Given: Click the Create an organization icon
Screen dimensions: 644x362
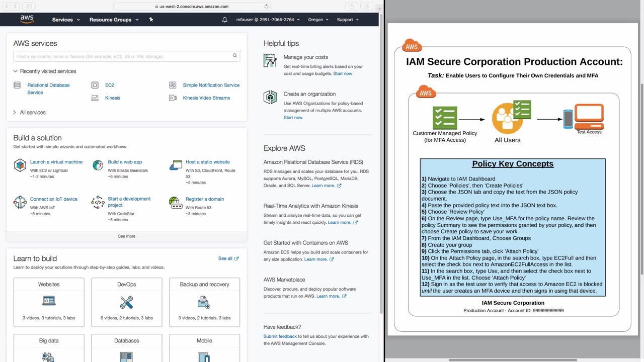Looking at the screenshot, I should coord(270,97).
